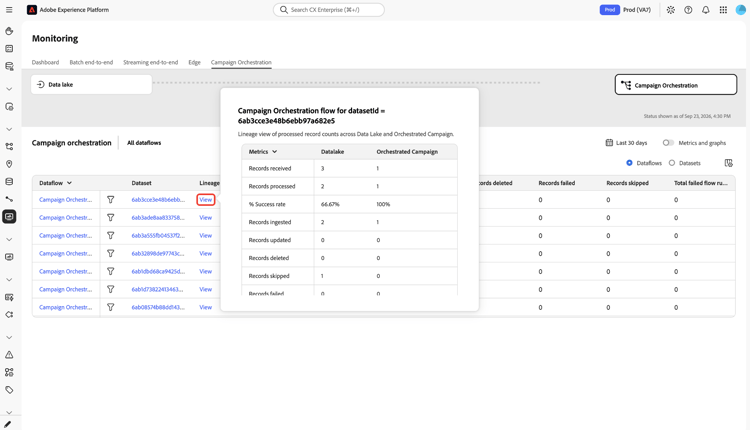The height and width of the screenshot is (430, 750).
Task: Open the schema flow sidebar icon
Action: pyautogui.click(x=9, y=146)
